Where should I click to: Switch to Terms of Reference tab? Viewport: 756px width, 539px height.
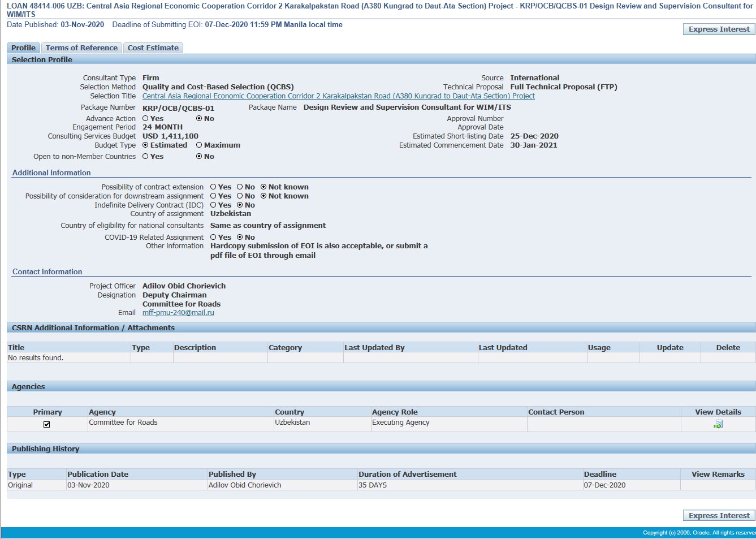pyautogui.click(x=81, y=48)
